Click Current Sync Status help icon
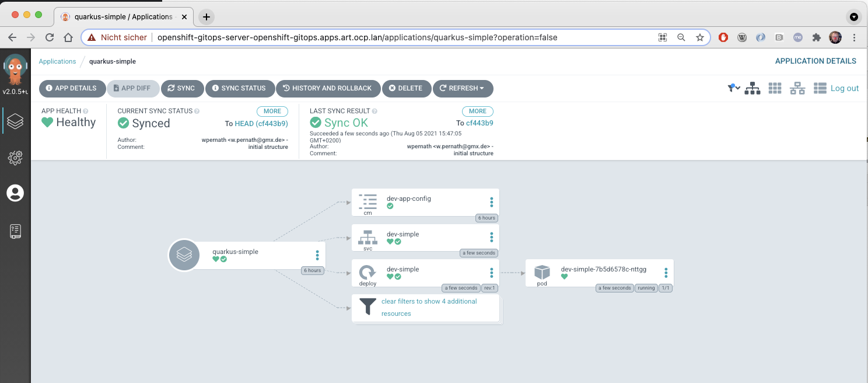Image resolution: width=868 pixels, height=383 pixels. tap(197, 111)
